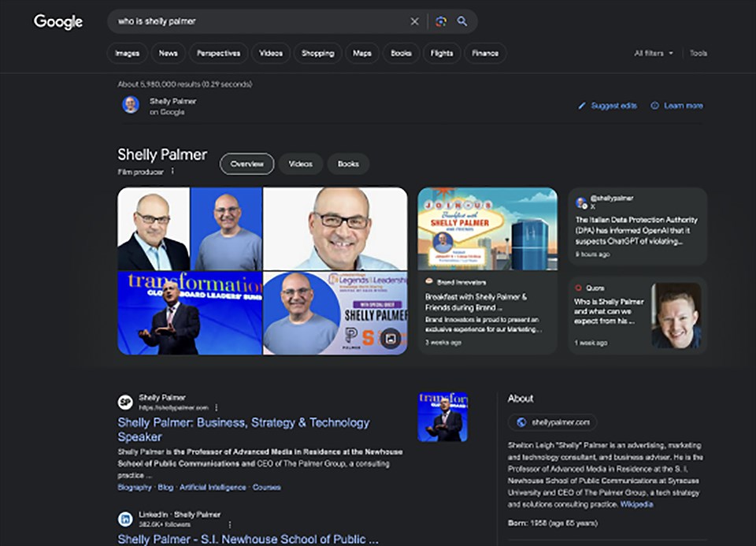Open the large smiling close-up photo

[x=335, y=228]
